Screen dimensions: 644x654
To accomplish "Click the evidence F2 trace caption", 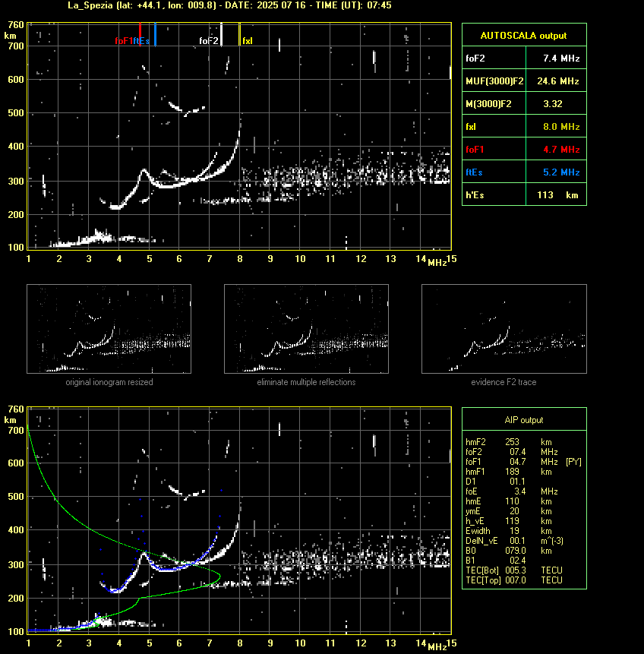I will (x=504, y=382).
